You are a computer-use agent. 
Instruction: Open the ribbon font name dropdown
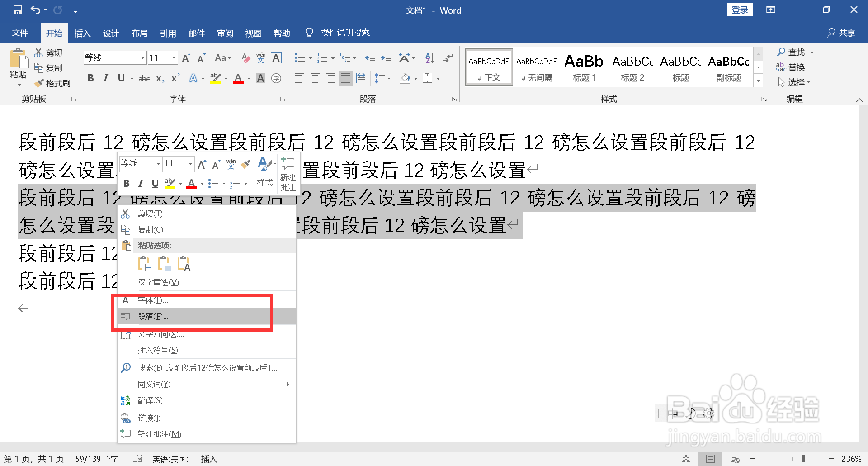click(142, 58)
